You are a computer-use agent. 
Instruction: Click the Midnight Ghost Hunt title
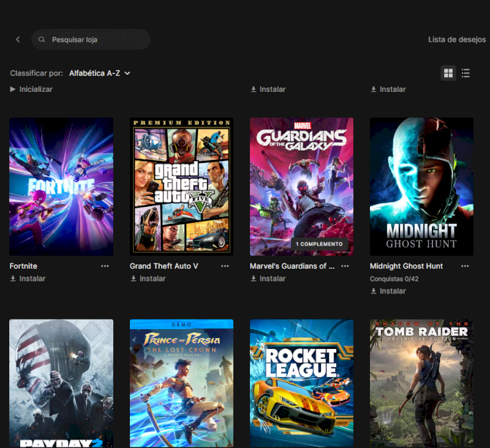point(406,266)
